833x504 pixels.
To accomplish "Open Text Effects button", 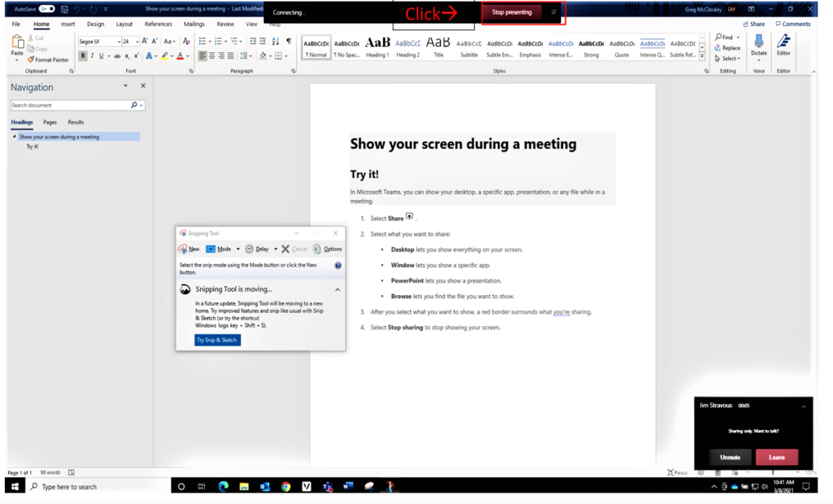I will point(150,56).
